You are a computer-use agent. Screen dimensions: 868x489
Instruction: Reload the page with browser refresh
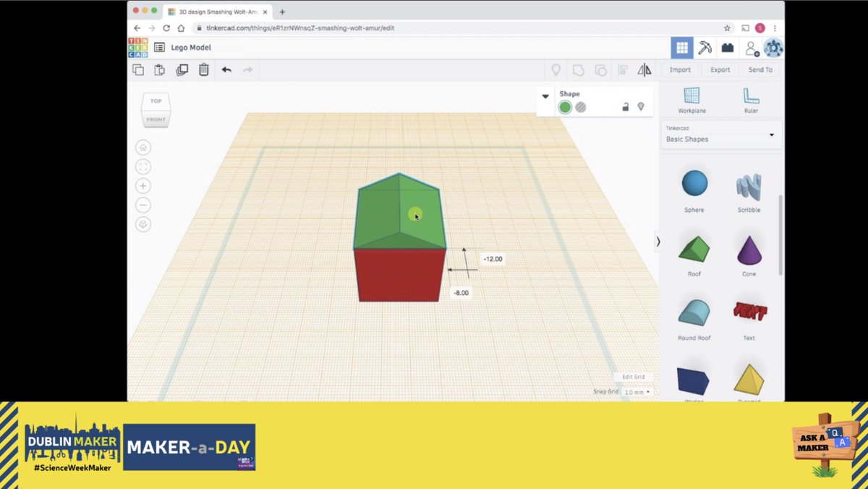pyautogui.click(x=166, y=28)
